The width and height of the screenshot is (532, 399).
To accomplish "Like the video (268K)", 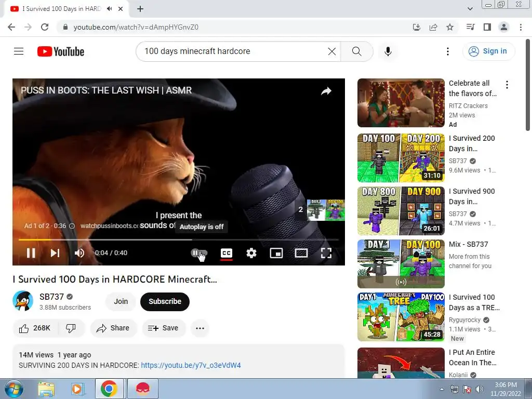I will click(x=35, y=328).
